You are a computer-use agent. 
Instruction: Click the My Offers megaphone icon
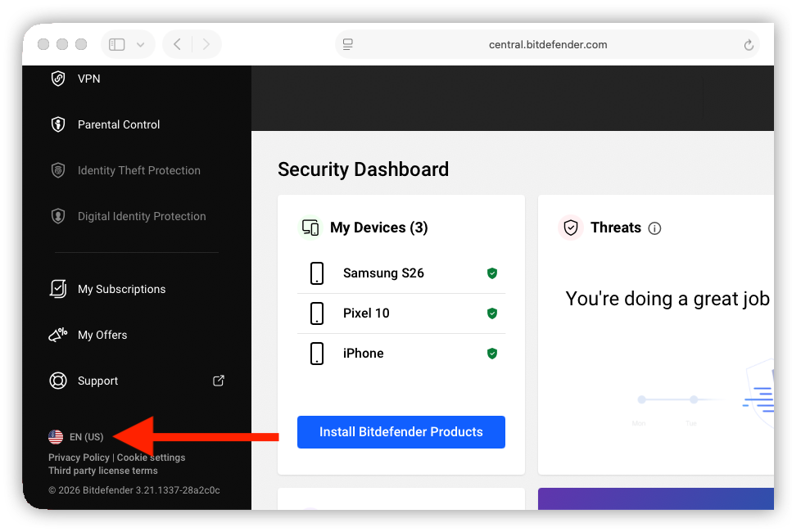click(58, 335)
